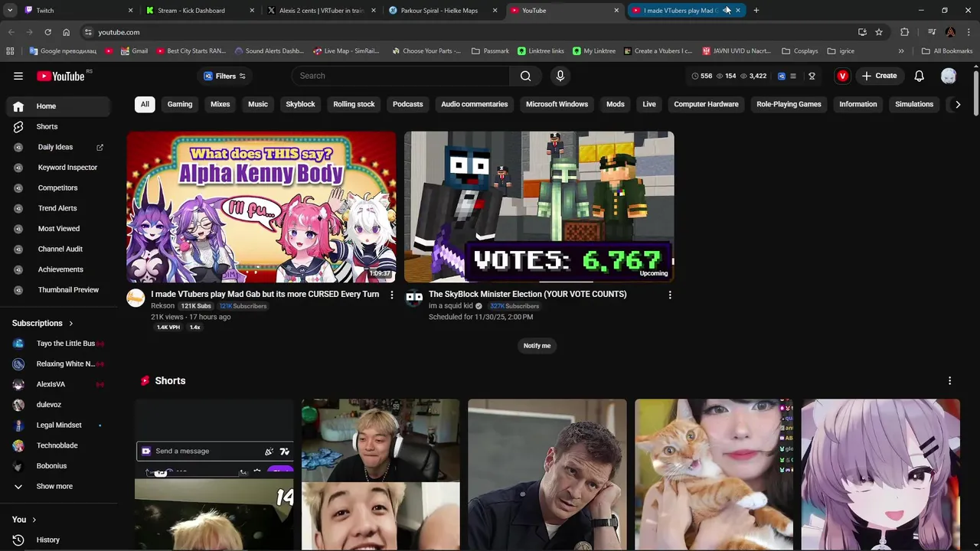Screen dimensions: 980x551
Task: Select the All filter chip
Action: coord(145,104)
